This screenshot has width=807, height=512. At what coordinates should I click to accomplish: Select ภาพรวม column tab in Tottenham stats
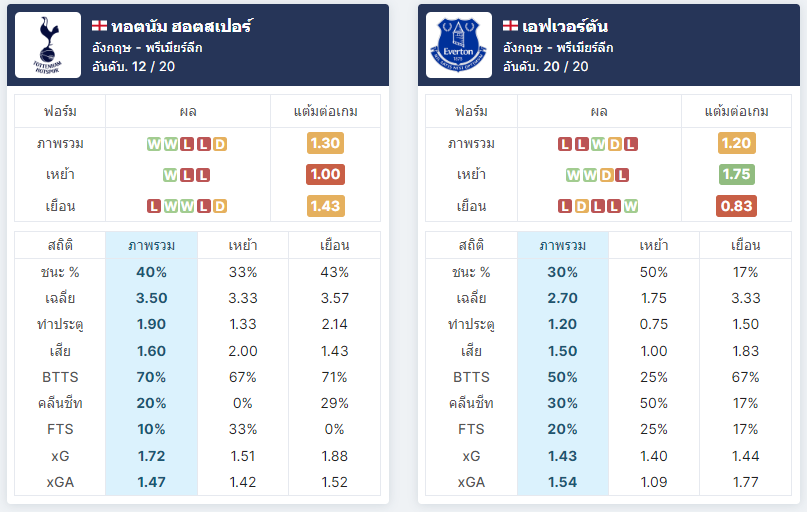click(151, 245)
